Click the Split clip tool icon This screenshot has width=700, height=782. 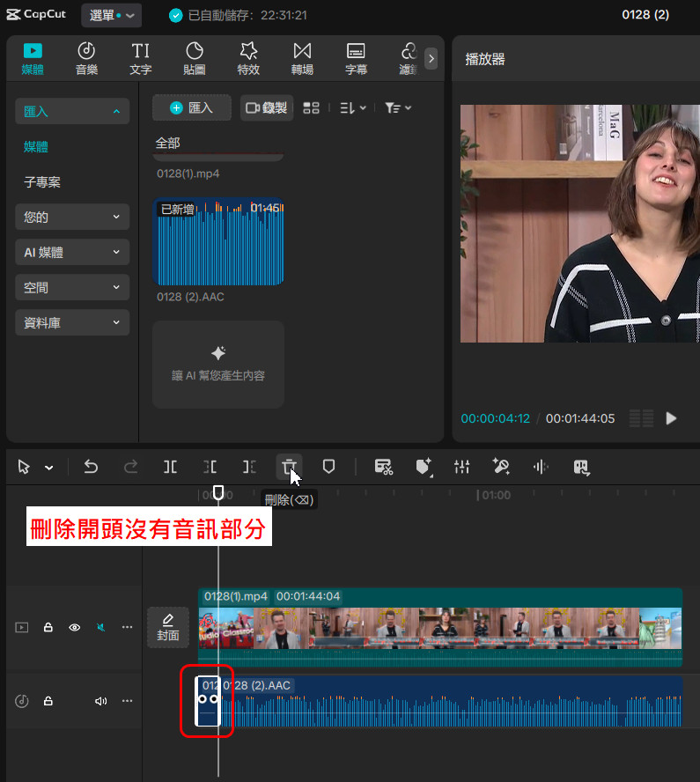click(171, 467)
